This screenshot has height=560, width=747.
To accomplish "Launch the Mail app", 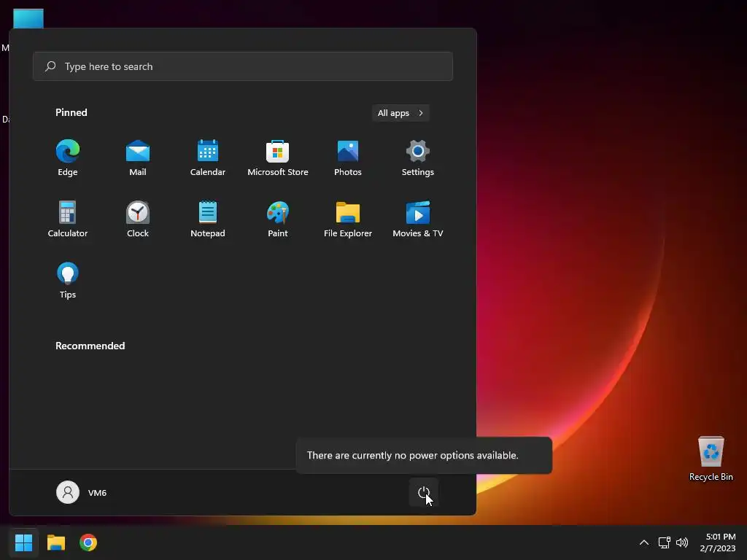I will [x=138, y=158].
